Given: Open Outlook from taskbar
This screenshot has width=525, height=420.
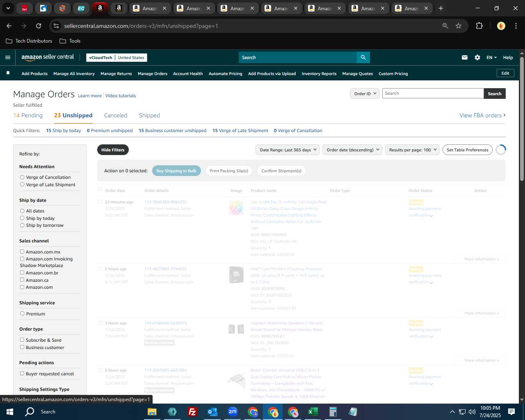Looking at the screenshot, I should (212, 412).
